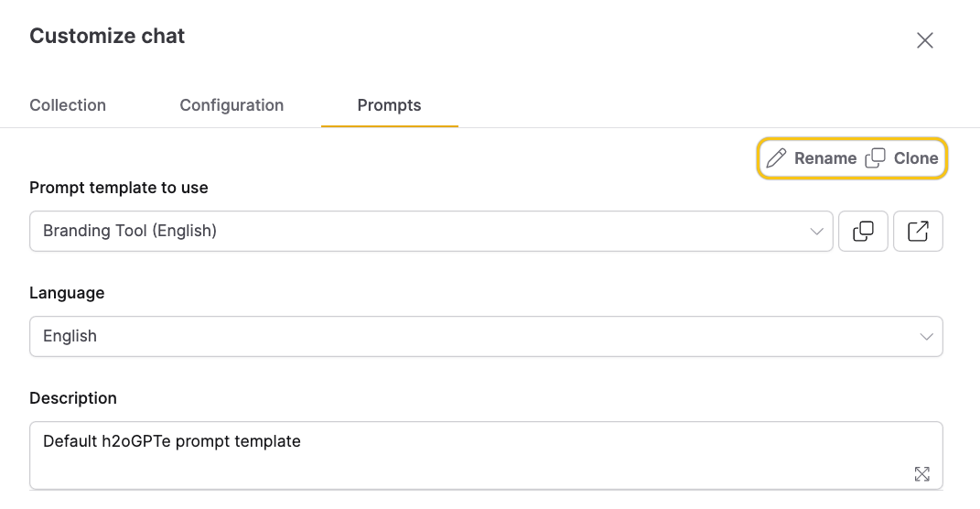The height and width of the screenshot is (509, 980).
Task: Click the Customize chat title
Action: [x=107, y=36]
